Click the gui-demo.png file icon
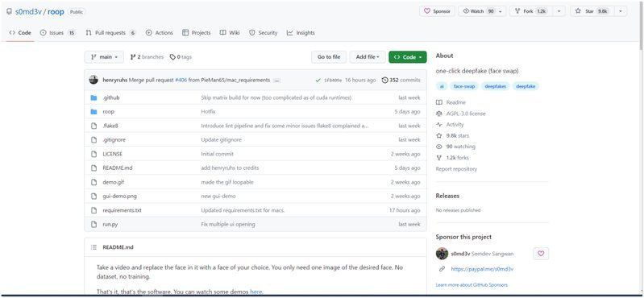Screen dimensions: 644x298 click(x=93, y=197)
